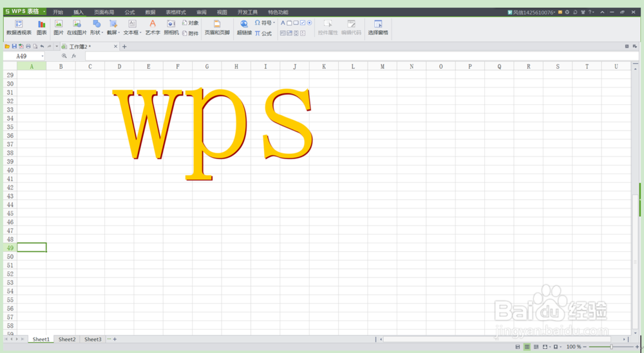Insert a chart with 图表 icon

tap(41, 28)
